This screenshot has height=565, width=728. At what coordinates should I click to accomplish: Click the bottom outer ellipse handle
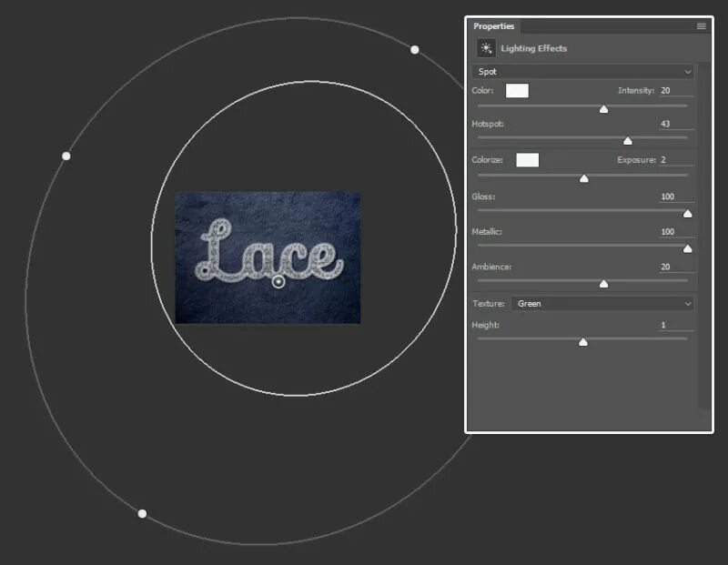pos(143,513)
